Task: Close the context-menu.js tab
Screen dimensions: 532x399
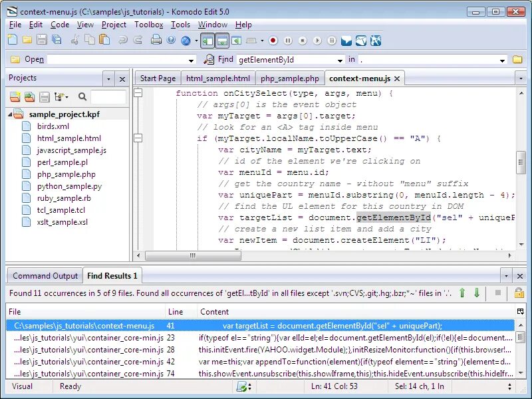Action: (397, 78)
